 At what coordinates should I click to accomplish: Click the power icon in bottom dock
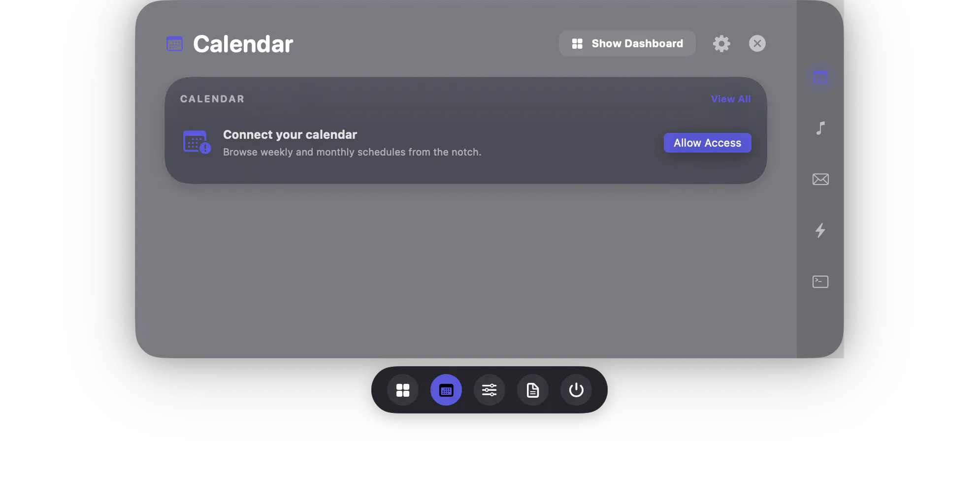[x=576, y=390]
